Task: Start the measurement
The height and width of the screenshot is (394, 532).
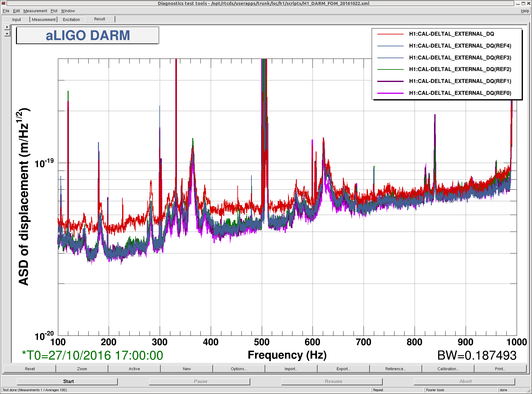Action: tap(67, 381)
